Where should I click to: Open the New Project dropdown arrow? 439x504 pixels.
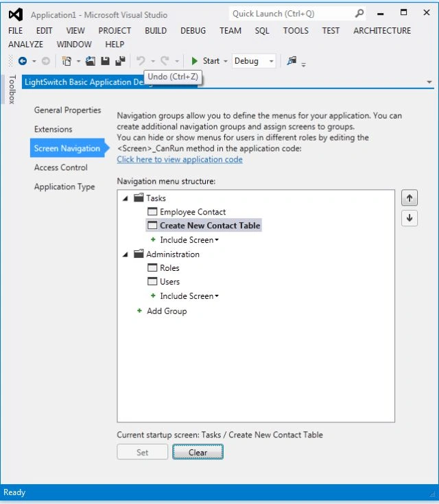tap(78, 61)
